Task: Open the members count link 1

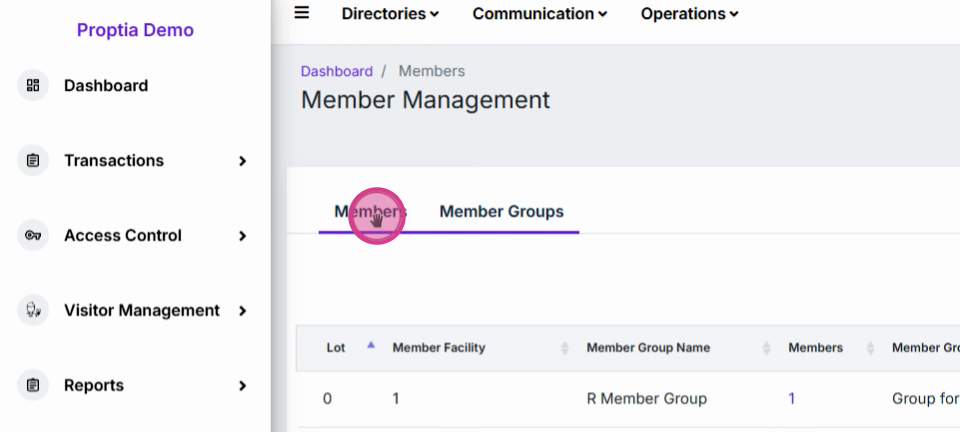Action: [792, 399]
